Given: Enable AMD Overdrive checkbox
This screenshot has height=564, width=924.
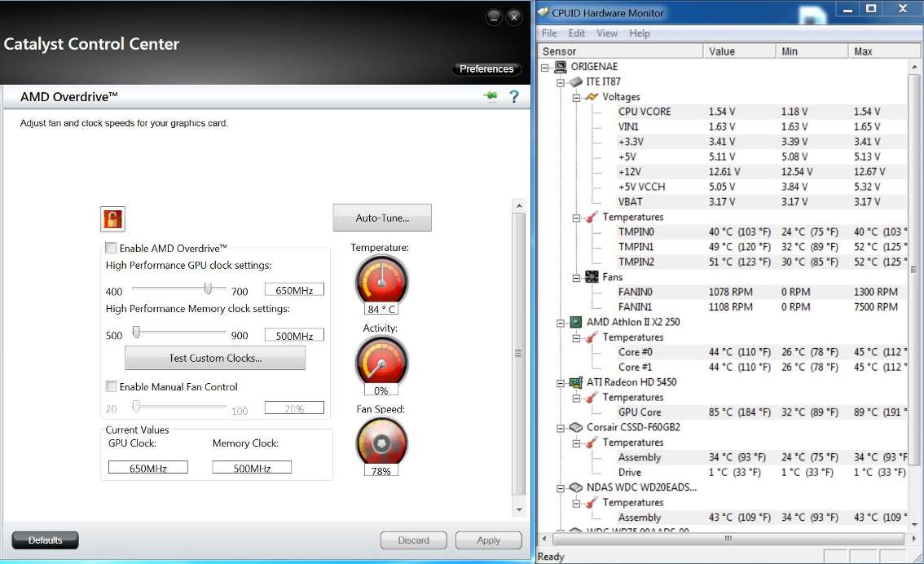Looking at the screenshot, I should [111, 248].
